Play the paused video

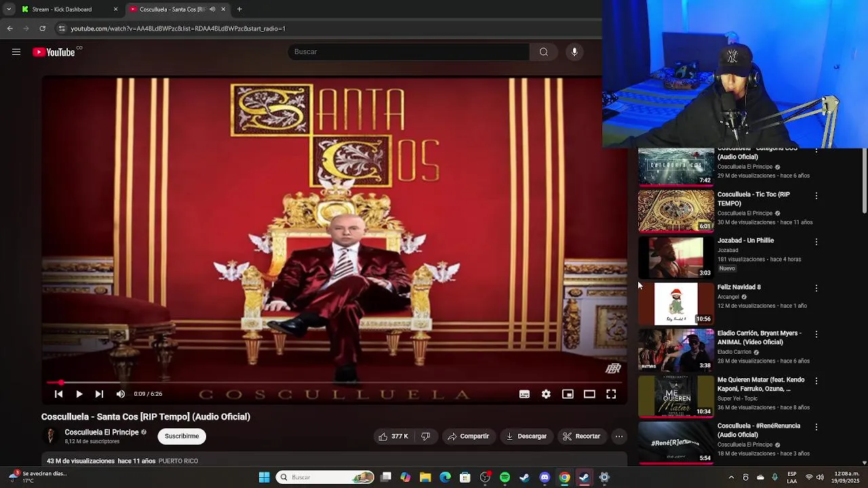coord(79,394)
